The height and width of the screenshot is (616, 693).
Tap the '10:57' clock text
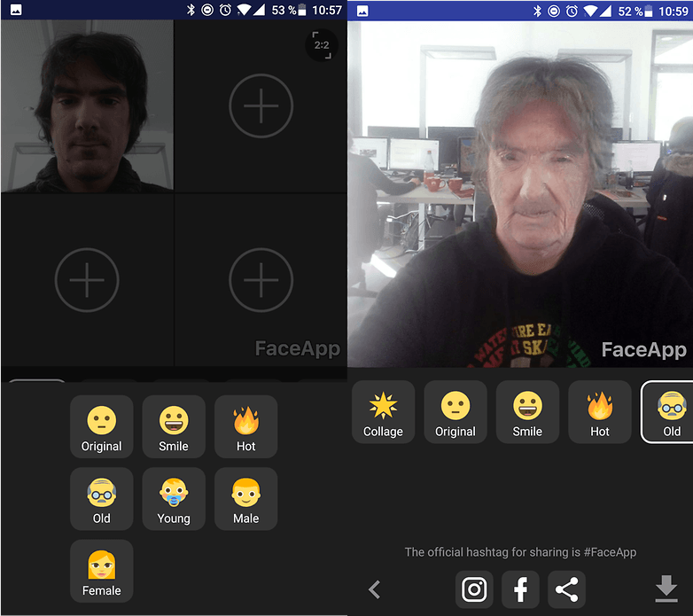(x=327, y=10)
